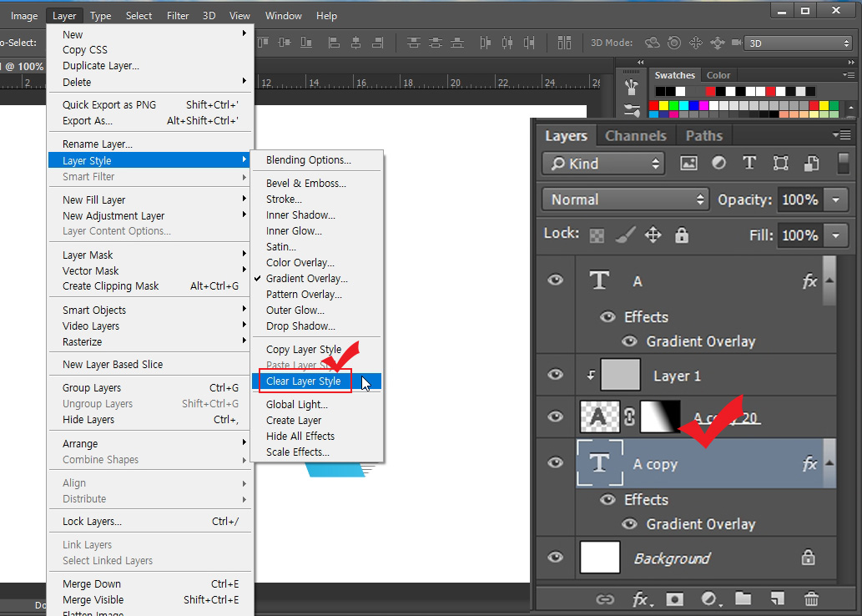Open Fill slider arrow
The width and height of the screenshot is (862, 616).
coord(835,235)
